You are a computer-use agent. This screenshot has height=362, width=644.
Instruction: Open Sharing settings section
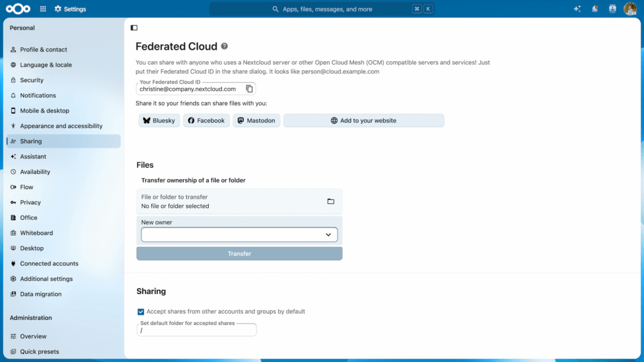[x=64, y=141]
